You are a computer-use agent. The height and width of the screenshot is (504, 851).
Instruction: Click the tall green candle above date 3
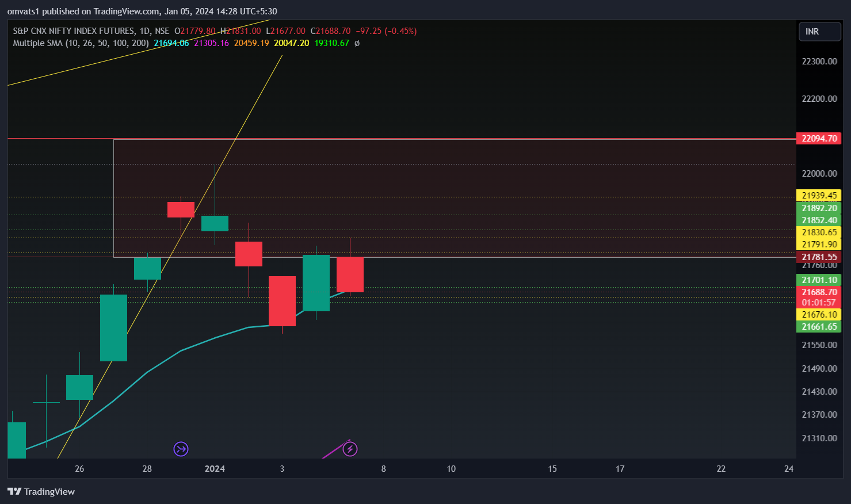point(316,283)
